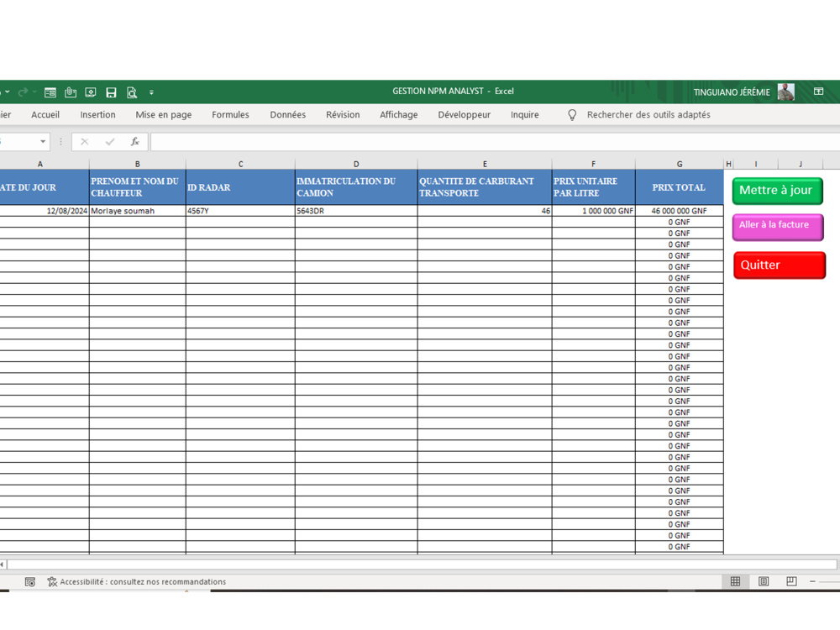840x630 pixels.
Task: Click the horizontal scrollbar left arrow
Action: click(x=3, y=564)
